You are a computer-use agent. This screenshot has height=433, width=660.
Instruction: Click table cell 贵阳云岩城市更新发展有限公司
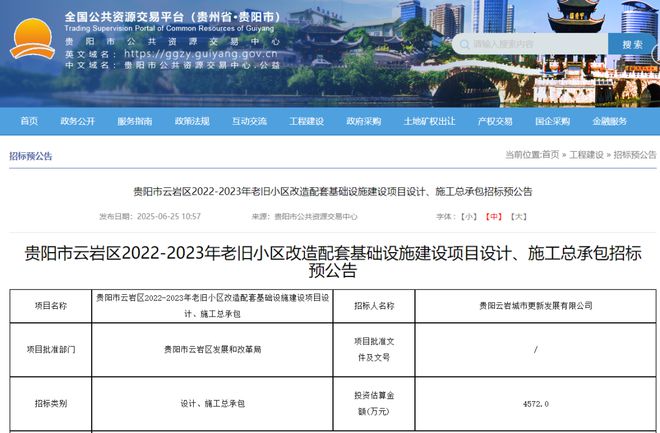click(535, 305)
